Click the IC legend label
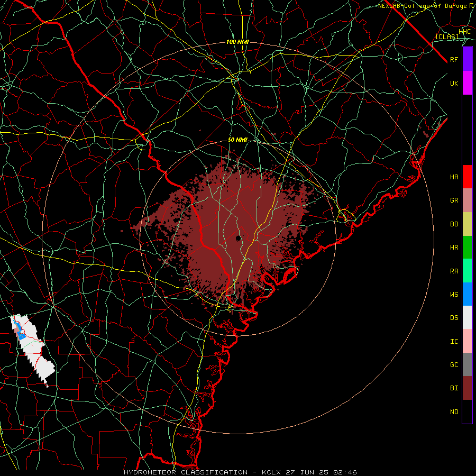The width and height of the screenshot is (476, 476). [454, 341]
